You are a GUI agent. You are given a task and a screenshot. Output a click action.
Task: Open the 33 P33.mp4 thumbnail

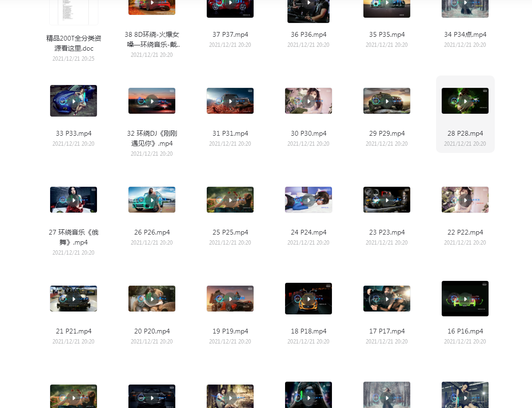(74, 101)
